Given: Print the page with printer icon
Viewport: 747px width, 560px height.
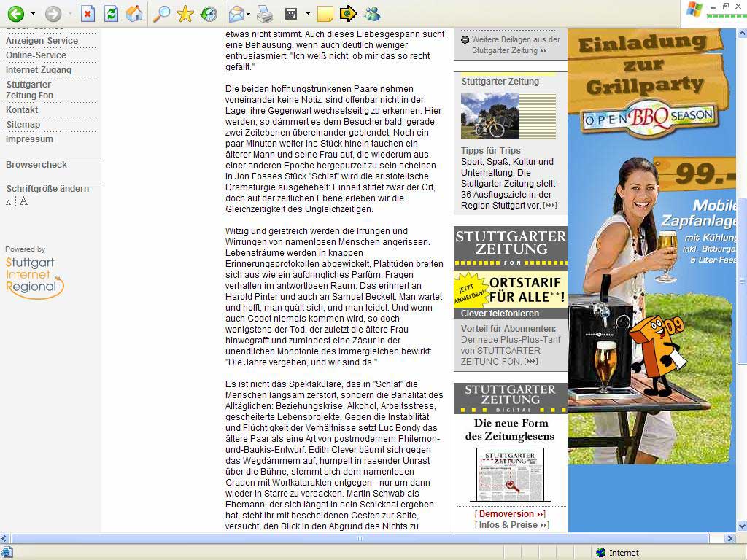Looking at the screenshot, I should click(265, 13).
